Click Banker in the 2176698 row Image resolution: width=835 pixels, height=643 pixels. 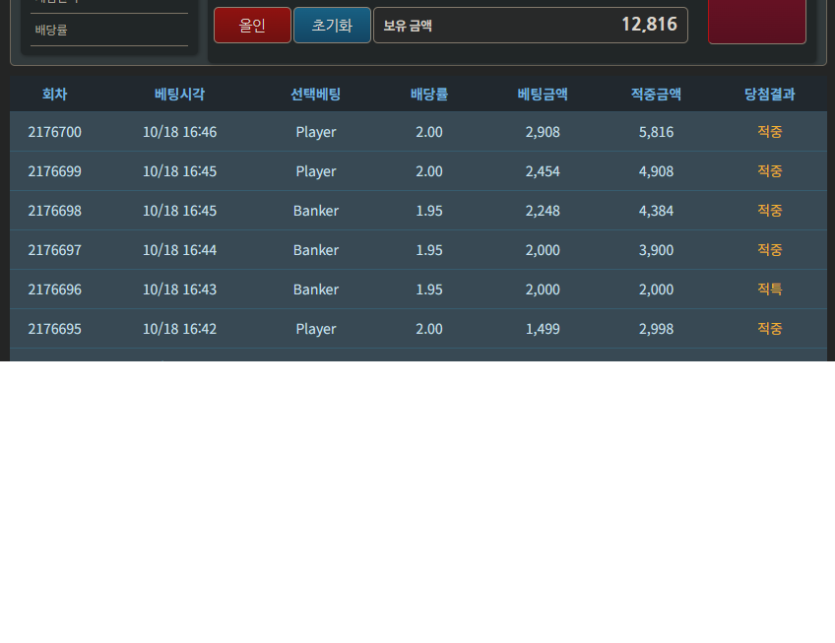click(316, 210)
